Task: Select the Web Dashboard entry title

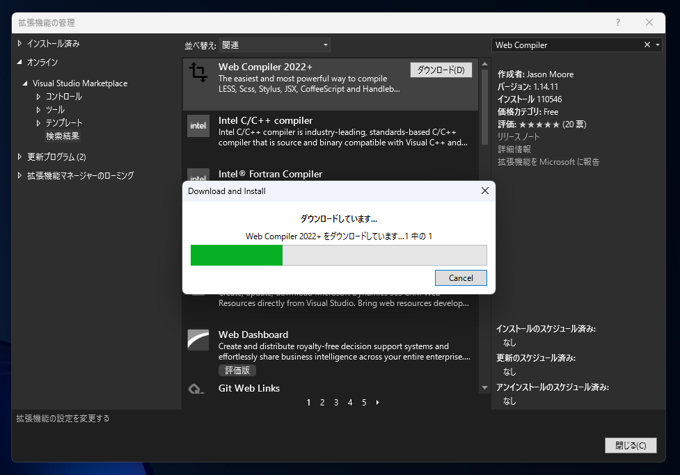Action: tap(253, 334)
